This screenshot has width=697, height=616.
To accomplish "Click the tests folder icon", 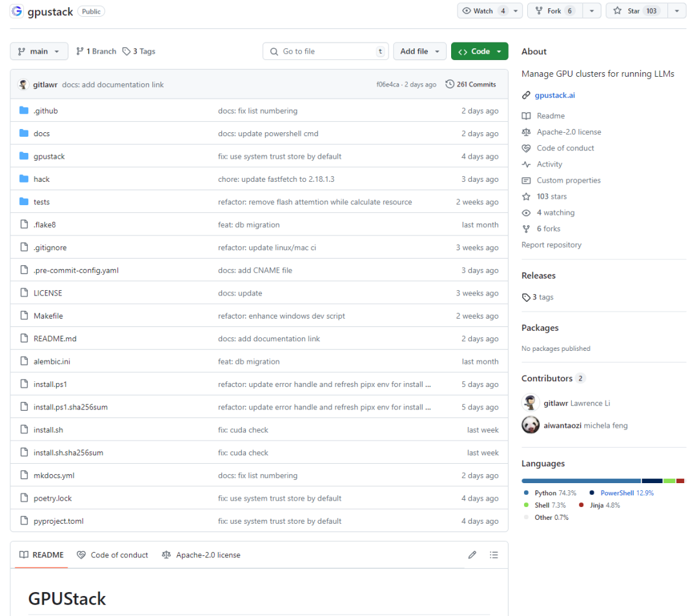I will (24, 202).
